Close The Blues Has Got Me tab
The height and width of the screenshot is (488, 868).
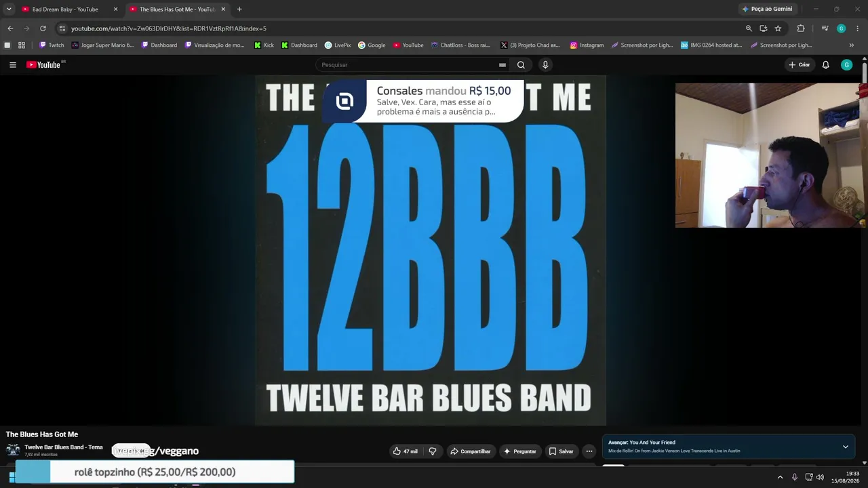click(223, 9)
